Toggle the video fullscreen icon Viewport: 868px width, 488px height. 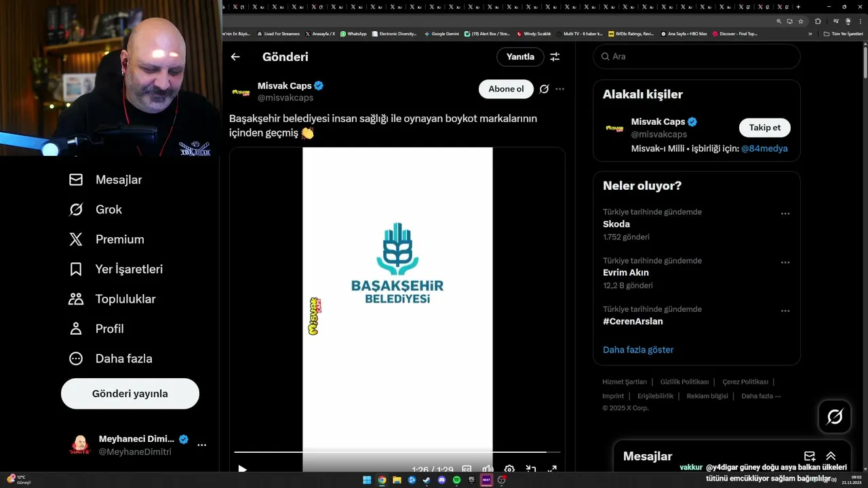(552, 469)
